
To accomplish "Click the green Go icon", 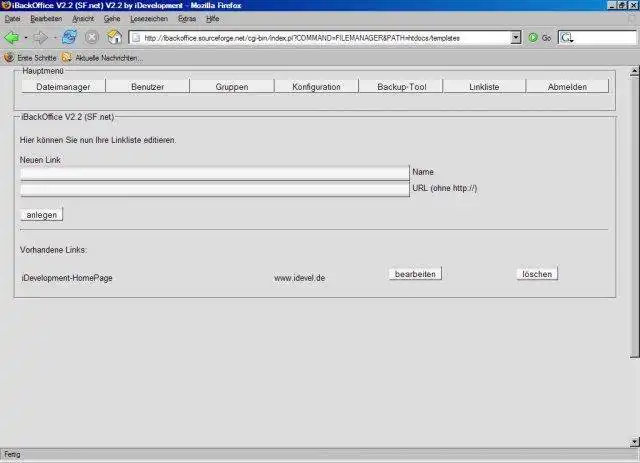I will (533, 38).
